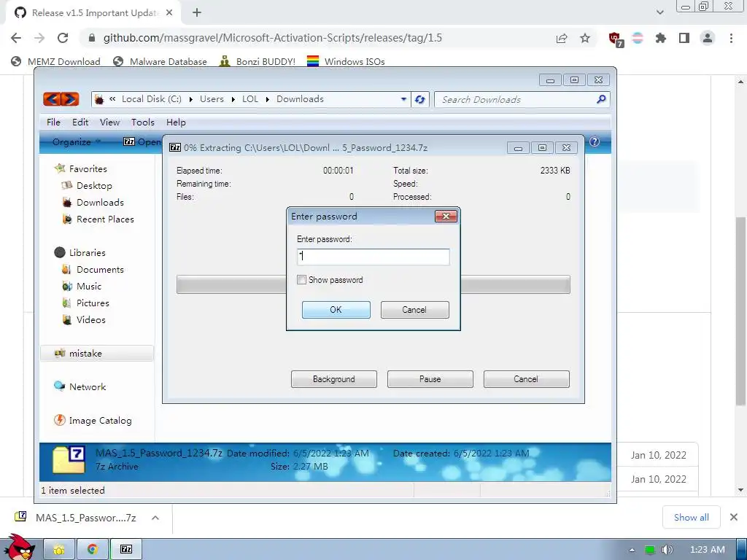Screen dimensions: 747x560
Task: Expand the arrow after LOL breadcrumb
Action: pos(267,99)
